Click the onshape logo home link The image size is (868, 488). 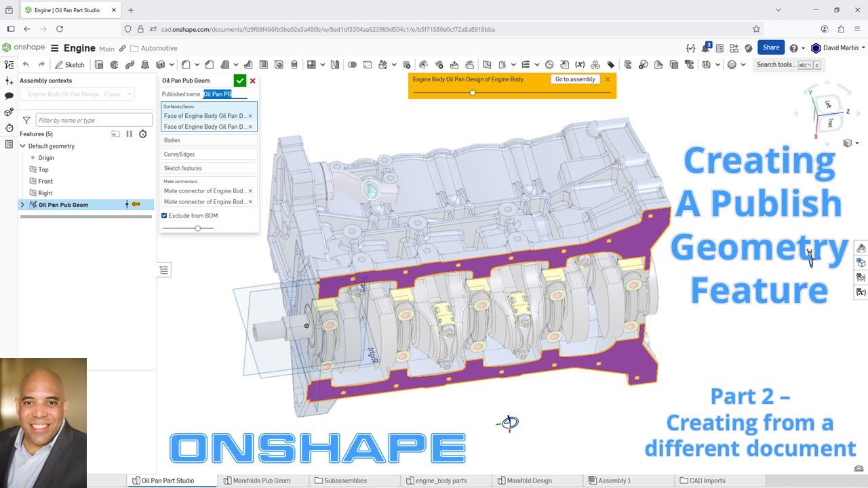pos(24,47)
